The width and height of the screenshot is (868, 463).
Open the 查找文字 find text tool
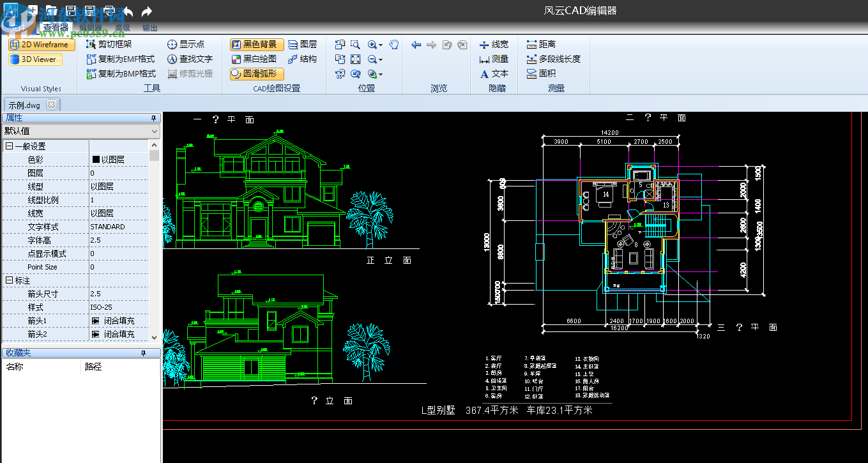click(190, 59)
